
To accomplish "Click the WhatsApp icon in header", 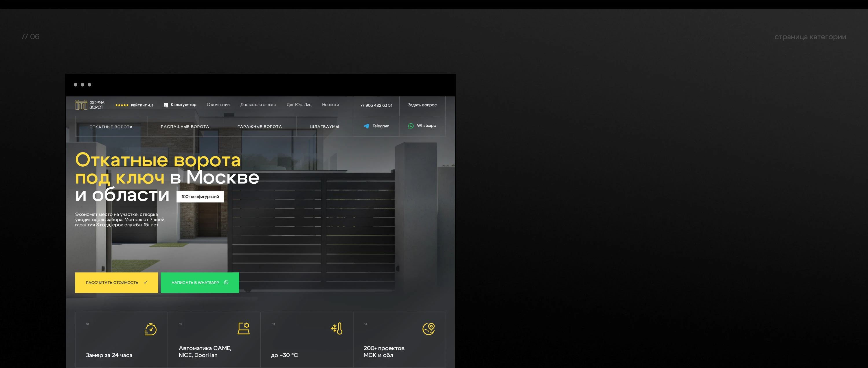I will (x=411, y=126).
